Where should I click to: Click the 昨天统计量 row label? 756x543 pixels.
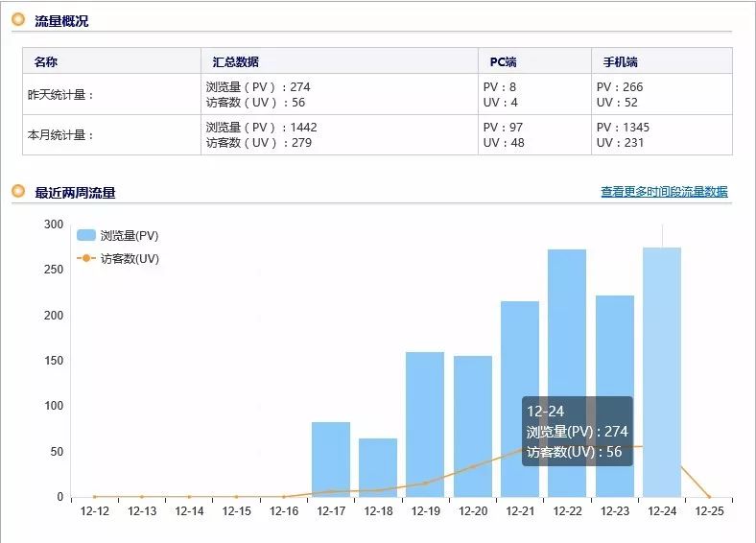coord(60,95)
